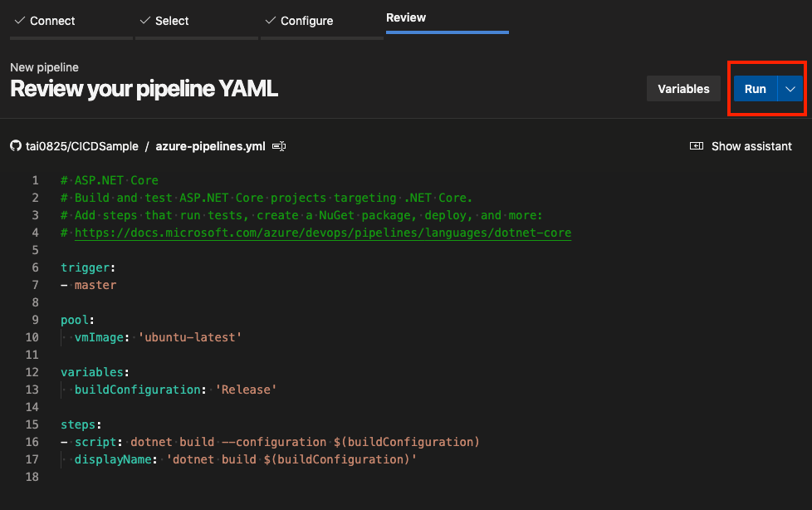The height and width of the screenshot is (510, 812).
Task: Click the checkmark icon on Connect step
Action: [x=20, y=21]
